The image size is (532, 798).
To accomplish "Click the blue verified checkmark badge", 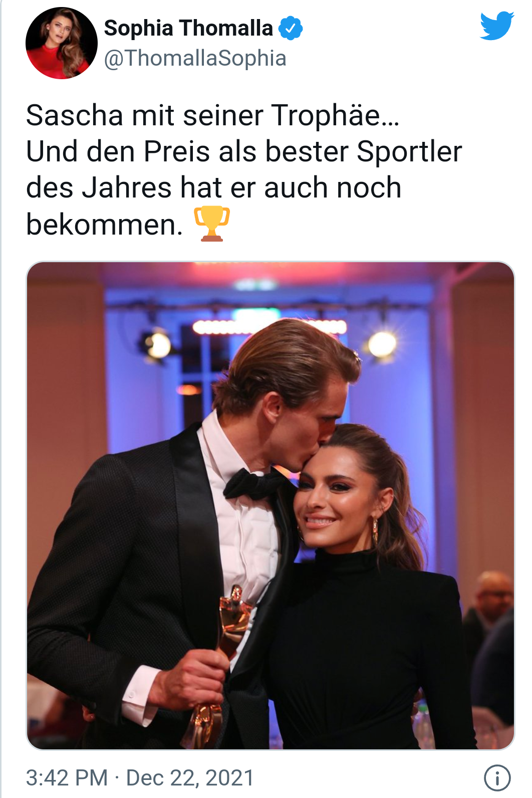I will pyautogui.click(x=291, y=28).
